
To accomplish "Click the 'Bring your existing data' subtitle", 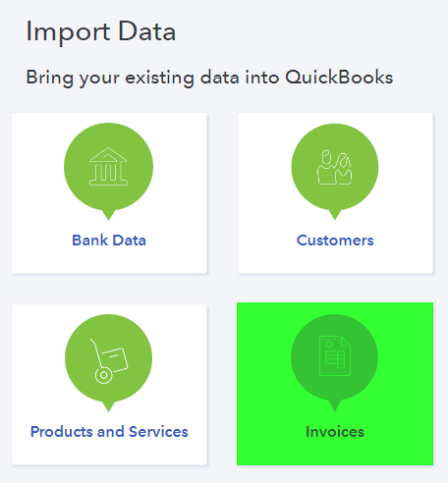I will tap(209, 78).
